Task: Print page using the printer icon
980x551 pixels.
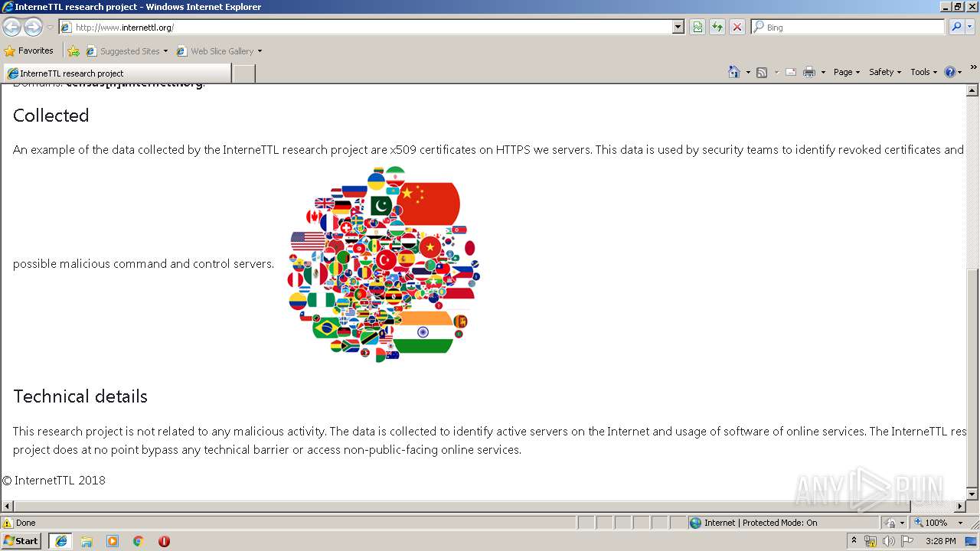Action: point(809,72)
